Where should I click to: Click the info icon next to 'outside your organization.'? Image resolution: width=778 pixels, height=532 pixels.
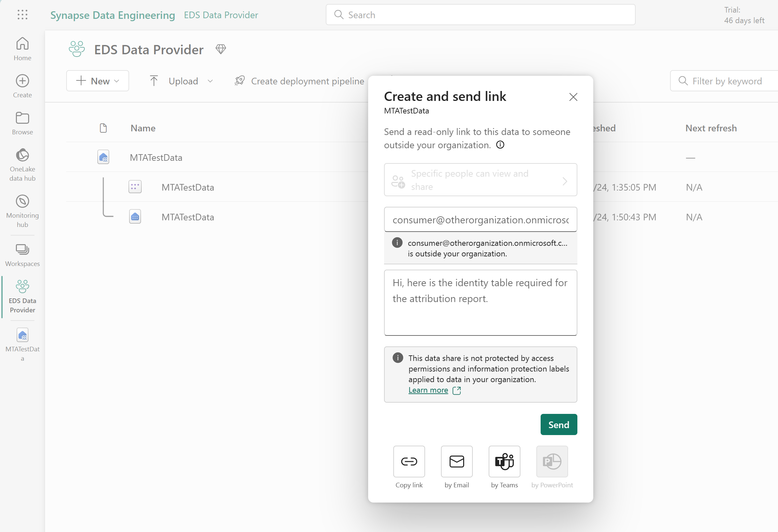click(x=500, y=145)
